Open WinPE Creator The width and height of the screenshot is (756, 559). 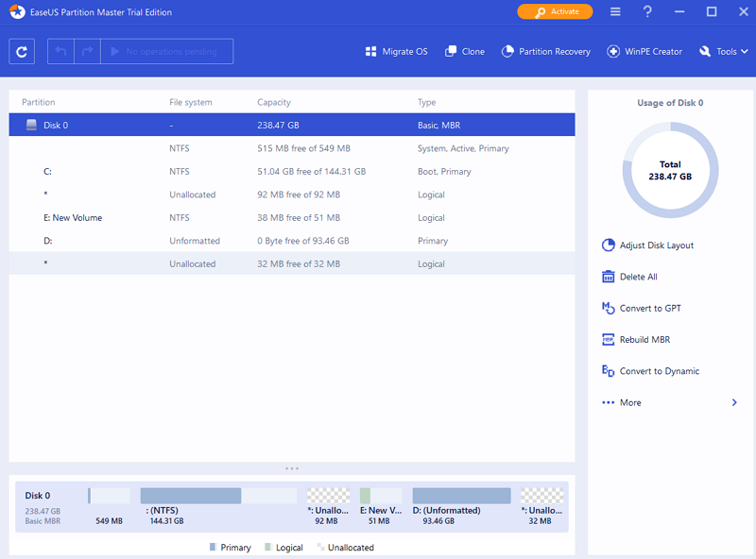[x=644, y=52]
